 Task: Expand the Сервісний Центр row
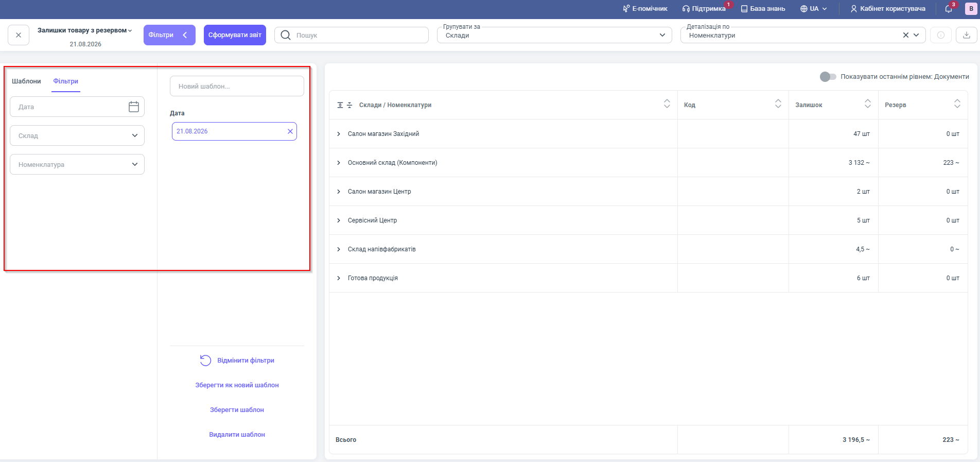[x=339, y=220]
